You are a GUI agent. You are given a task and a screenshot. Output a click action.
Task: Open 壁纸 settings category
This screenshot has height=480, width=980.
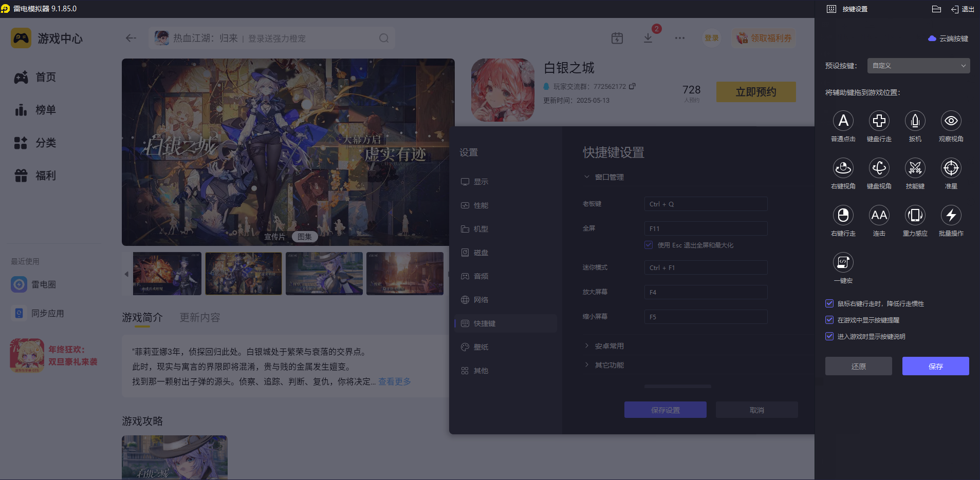[506, 347]
